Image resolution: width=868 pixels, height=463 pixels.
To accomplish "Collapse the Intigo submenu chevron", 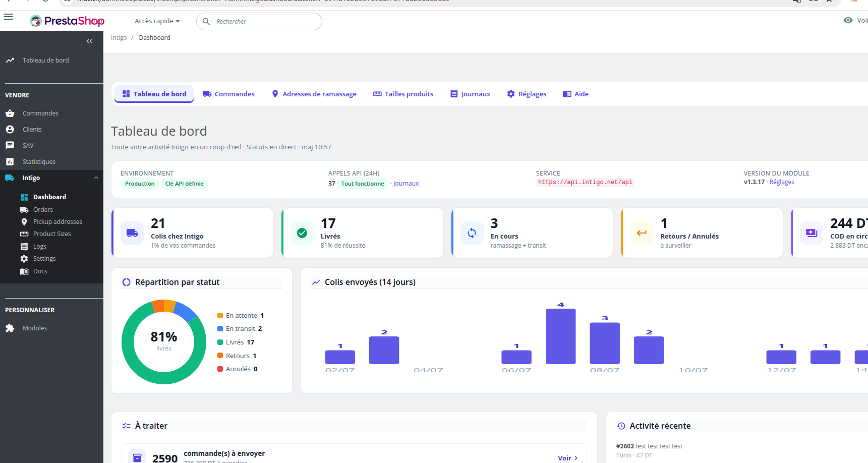I will click(x=96, y=178).
